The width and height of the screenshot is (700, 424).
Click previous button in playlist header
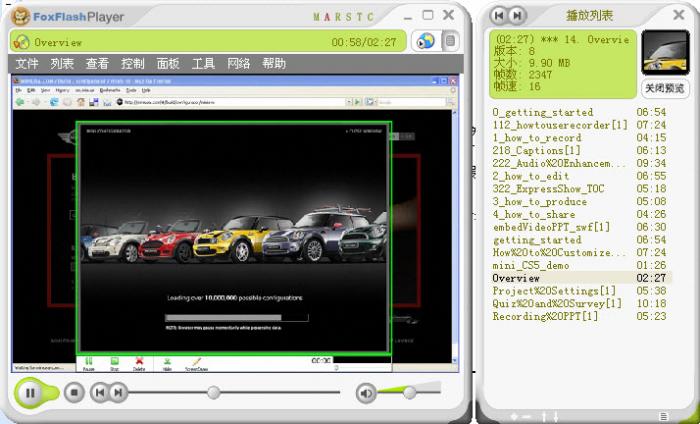point(499,16)
